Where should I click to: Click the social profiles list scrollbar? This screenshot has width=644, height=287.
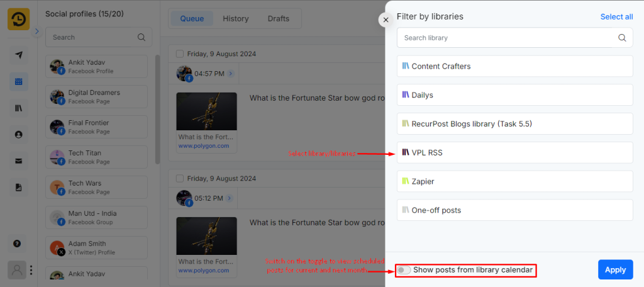click(x=157, y=110)
